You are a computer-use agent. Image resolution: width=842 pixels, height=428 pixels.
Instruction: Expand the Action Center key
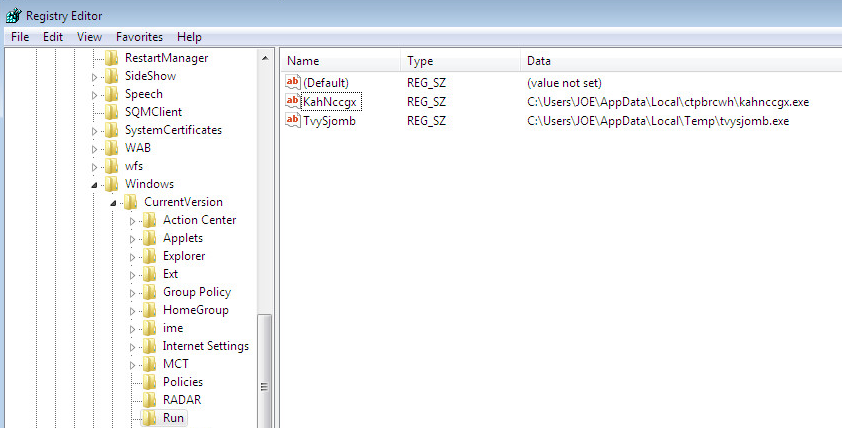[132, 220]
